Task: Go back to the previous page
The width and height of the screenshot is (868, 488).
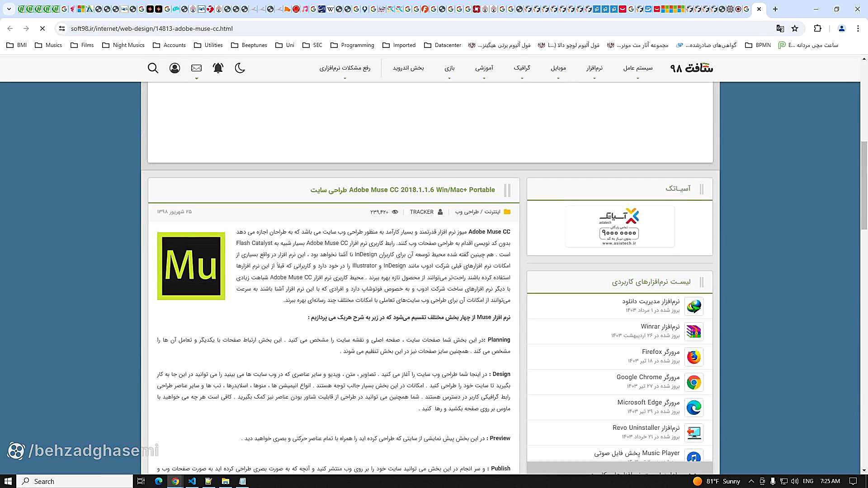Action: coord(10,28)
